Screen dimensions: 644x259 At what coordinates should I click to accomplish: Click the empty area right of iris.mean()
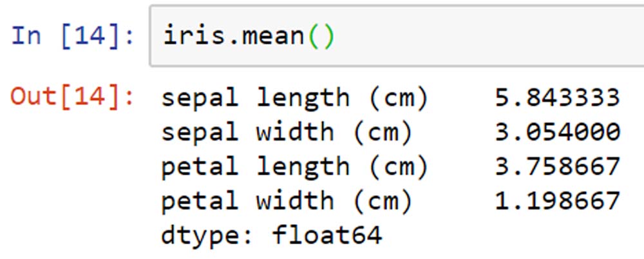click(x=489, y=36)
